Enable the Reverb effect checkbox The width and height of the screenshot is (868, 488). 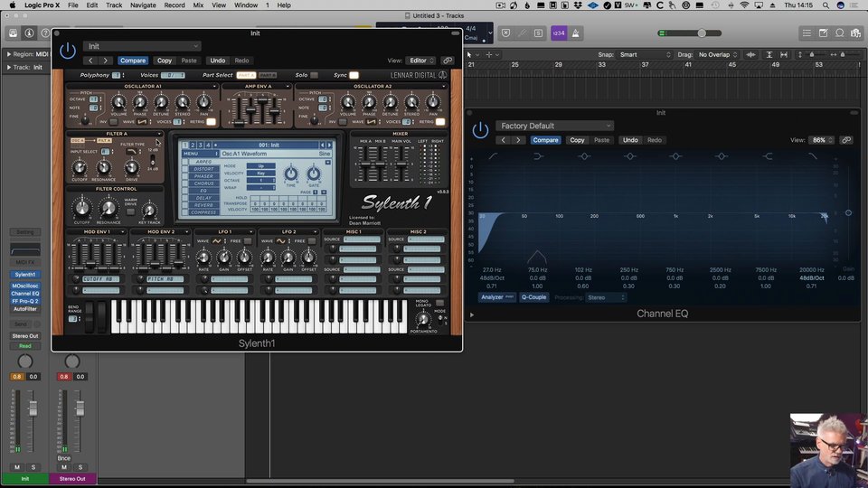coord(185,205)
